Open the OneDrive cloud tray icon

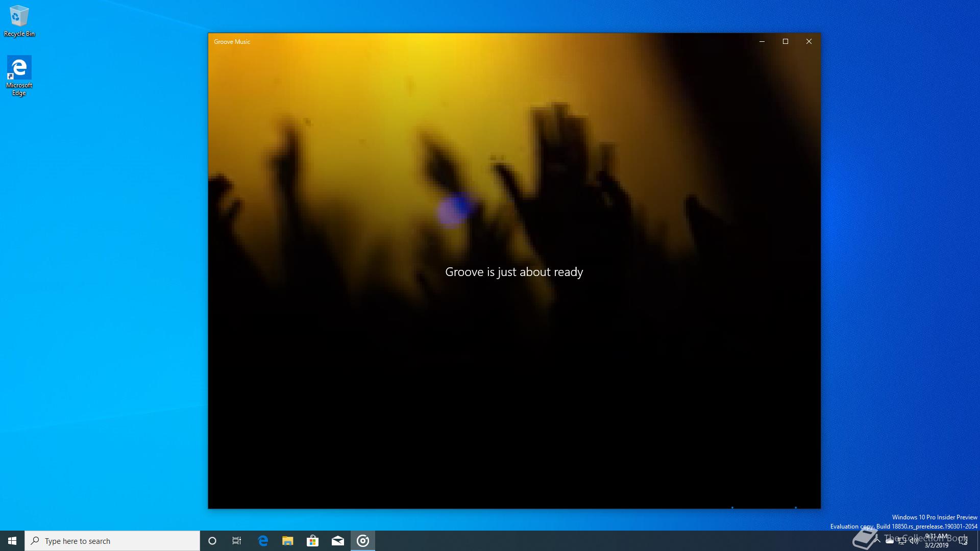(x=890, y=541)
